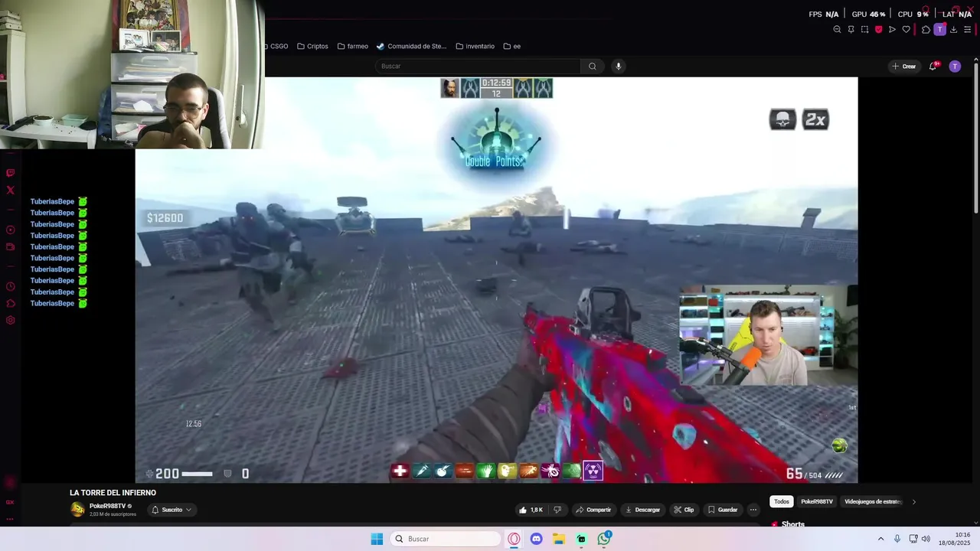Toggle the red ad-blocker shield
This screenshot has width=980, height=551.
tap(878, 30)
